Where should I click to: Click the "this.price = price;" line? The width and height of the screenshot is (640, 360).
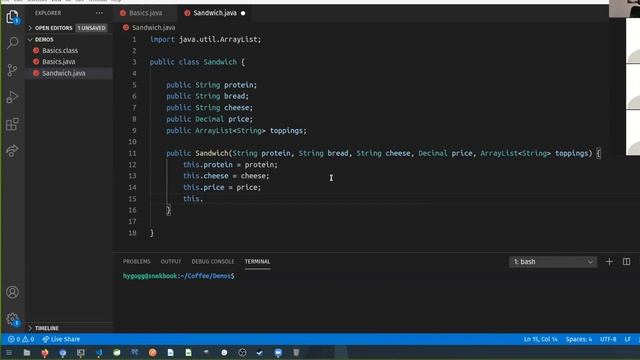[222, 187]
